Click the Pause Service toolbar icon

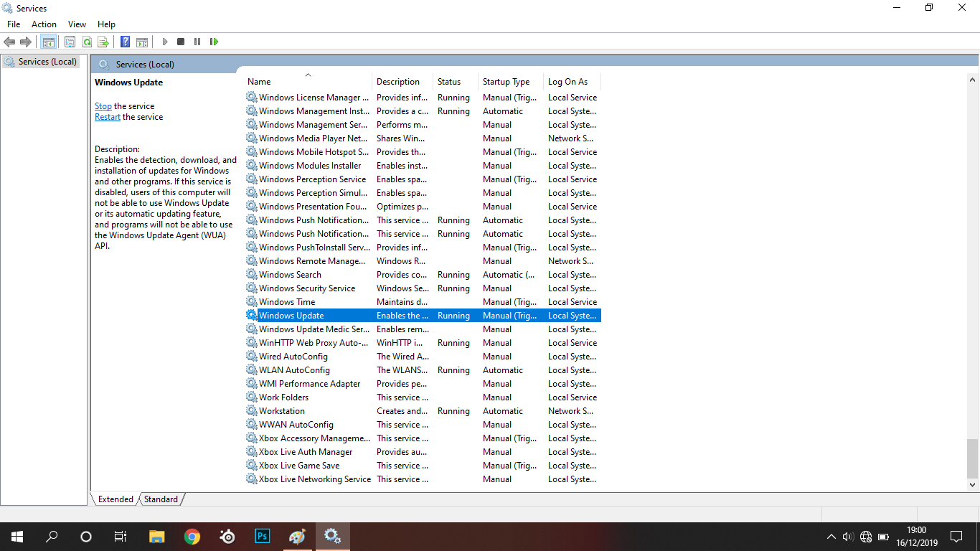197,42
